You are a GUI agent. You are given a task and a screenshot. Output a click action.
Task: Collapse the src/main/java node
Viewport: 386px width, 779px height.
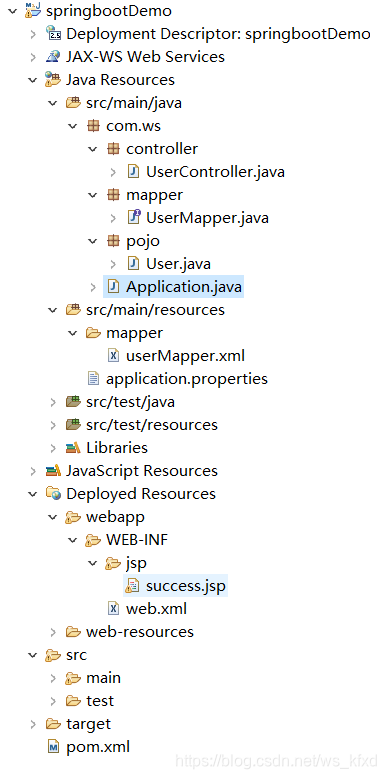pyautogui.click(x=53, y=103)
